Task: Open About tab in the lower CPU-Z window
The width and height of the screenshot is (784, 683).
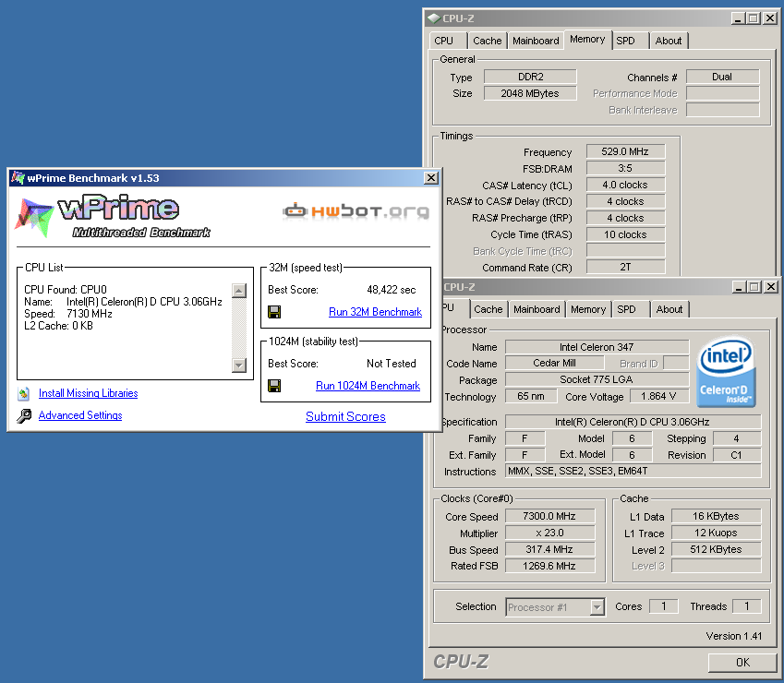Action: [x=669, y=309]
